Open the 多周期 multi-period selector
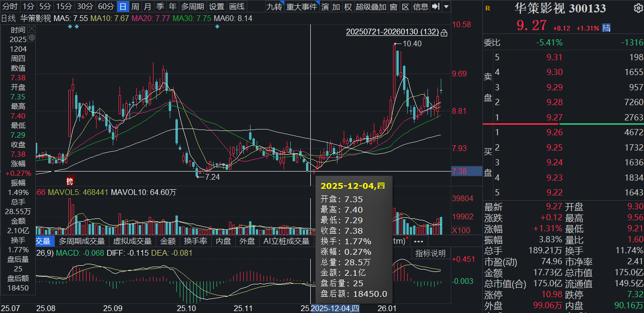The image size is (644, 313). click(x=192, y=6)
